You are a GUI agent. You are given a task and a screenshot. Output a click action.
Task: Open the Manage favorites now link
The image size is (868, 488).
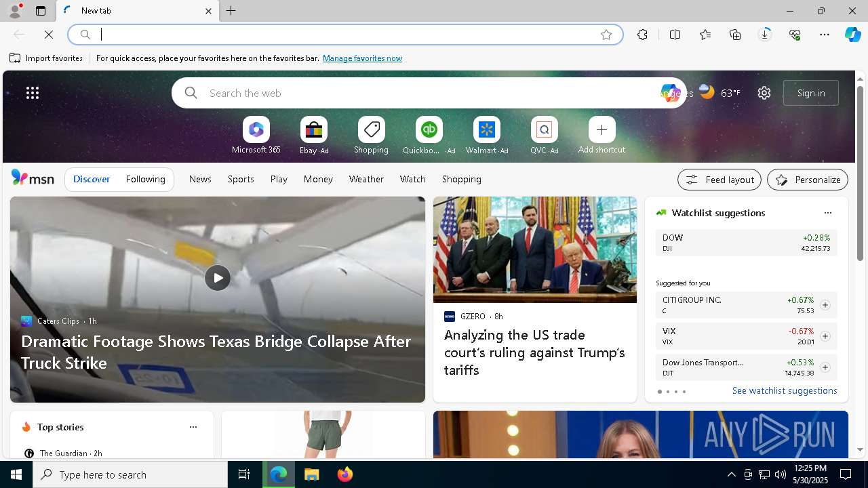coord(362,58)
